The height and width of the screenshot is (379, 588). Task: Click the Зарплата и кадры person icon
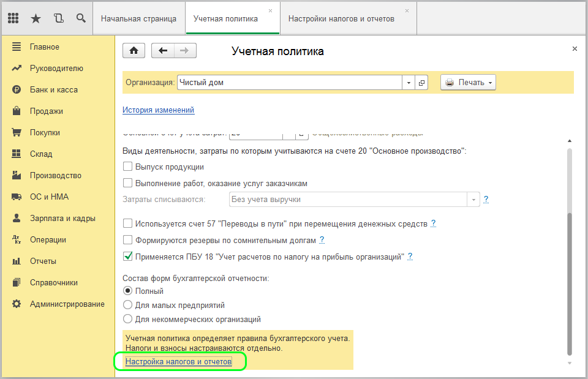[x=16, y=218]
